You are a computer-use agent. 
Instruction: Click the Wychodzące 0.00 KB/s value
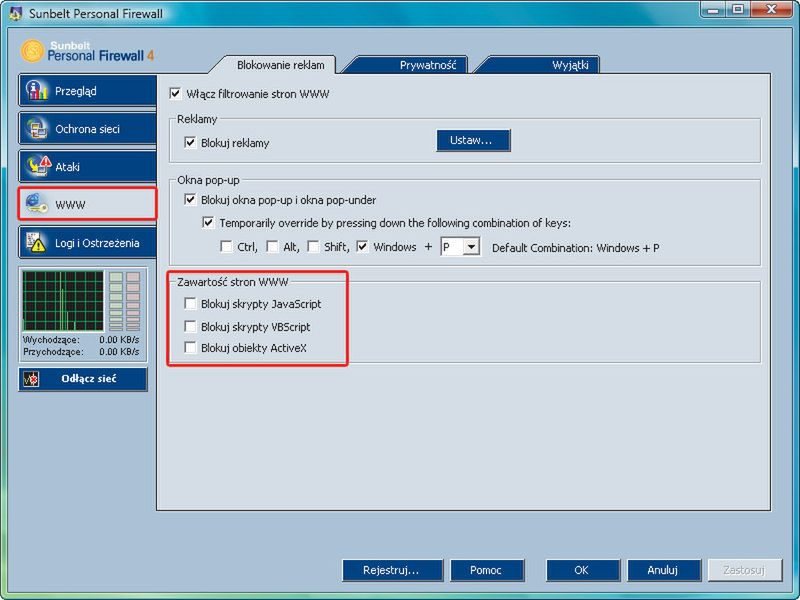(x=119, y=340)
